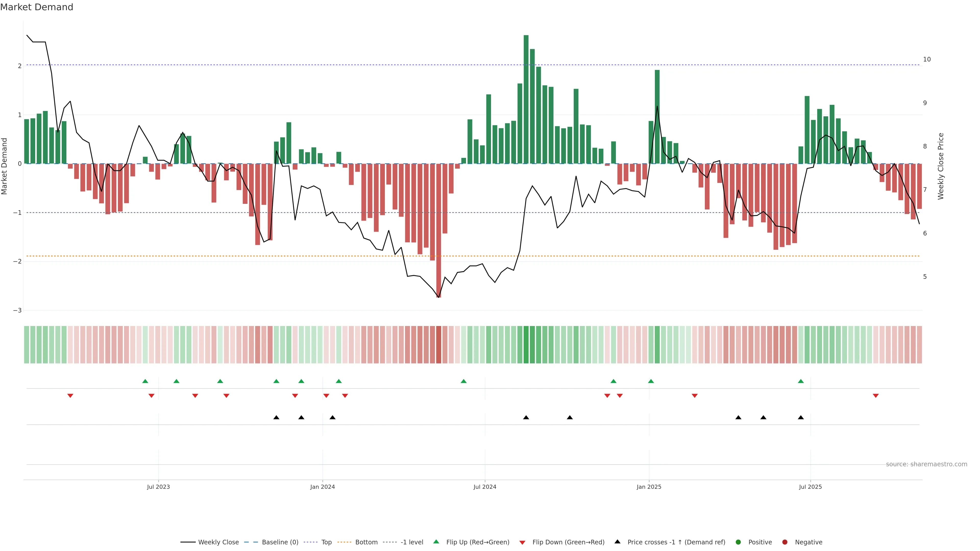Click the tallest green demand bar

[526, 99]
